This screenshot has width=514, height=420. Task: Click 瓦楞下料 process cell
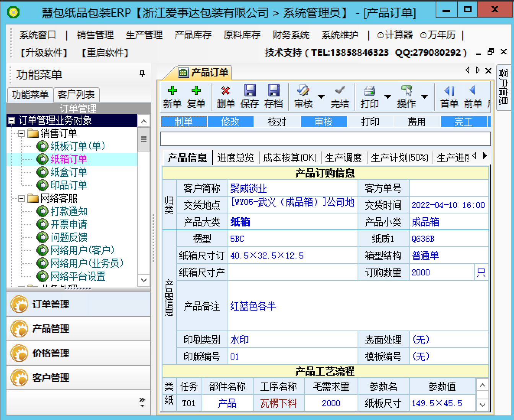point(279,404)
